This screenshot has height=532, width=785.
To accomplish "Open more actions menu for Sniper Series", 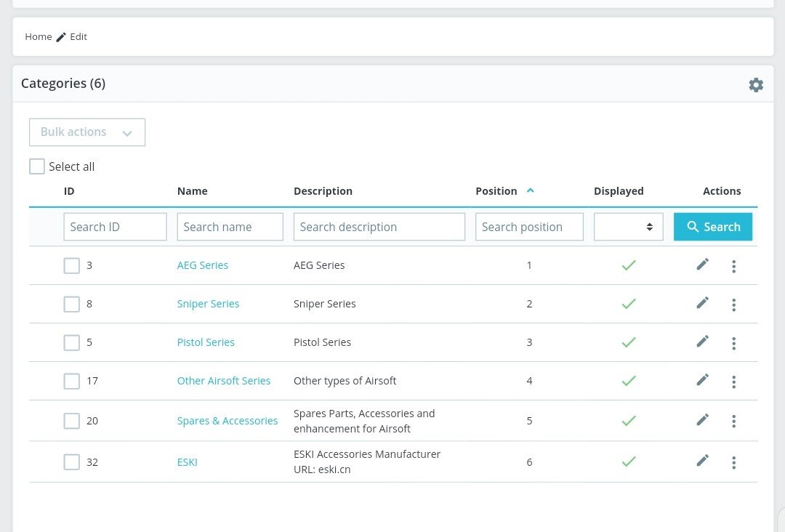I will (733, 305).
